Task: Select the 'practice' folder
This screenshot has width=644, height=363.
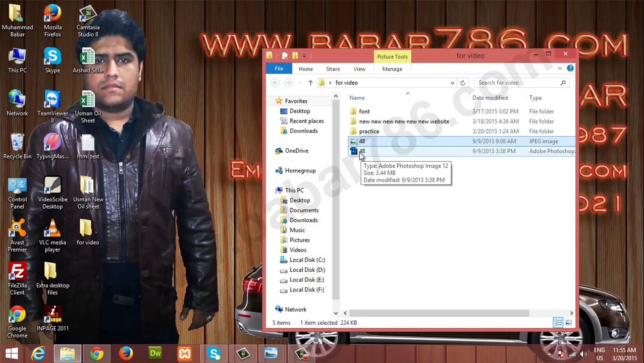Action: click(x=369, y=132)
